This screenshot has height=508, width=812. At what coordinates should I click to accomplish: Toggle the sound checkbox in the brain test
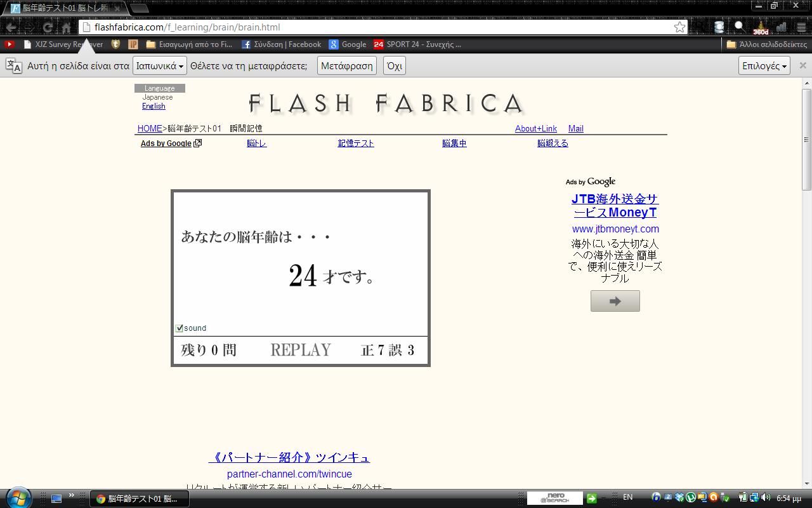(x=179, y=328)
